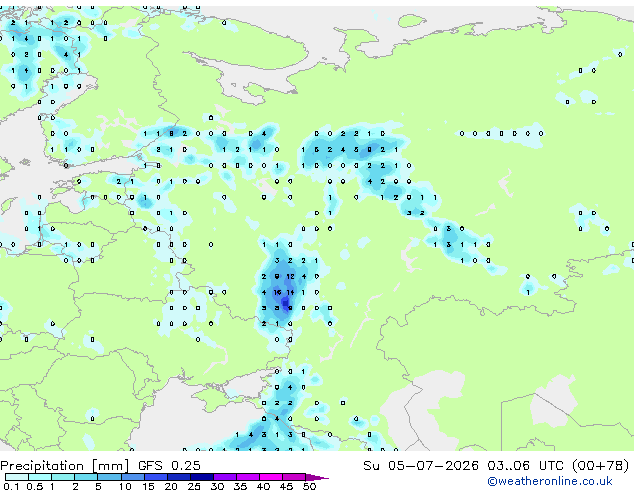This screenshot has width=634, height=490.
Task: Click the over-50 mm arrow tip of legend
Action: [317, 477]
